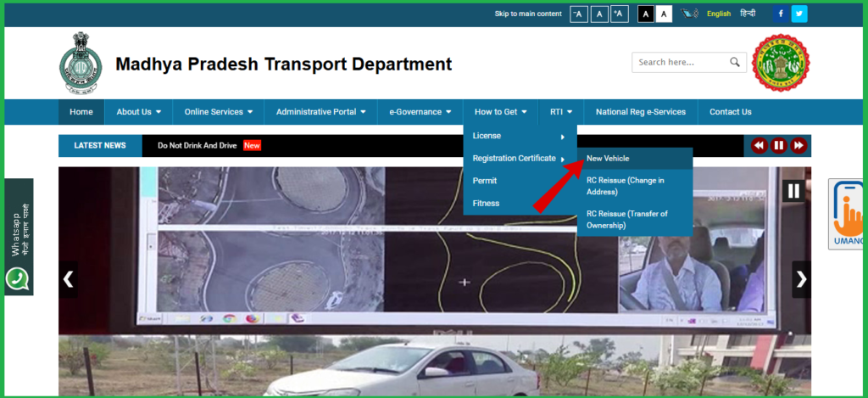Open the screen reader access icon
Screen dimensions: 868x398
tap(689, 14)
